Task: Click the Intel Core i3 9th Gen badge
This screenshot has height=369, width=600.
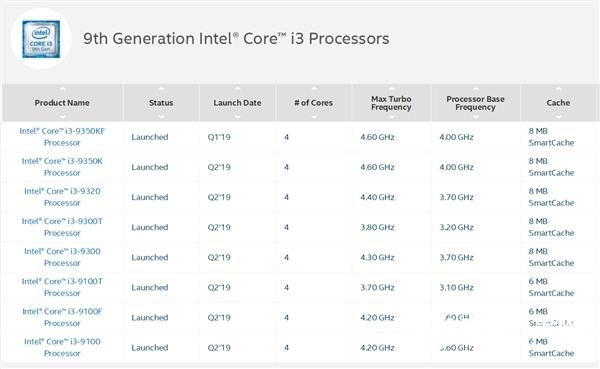Action: coord(41,39)
